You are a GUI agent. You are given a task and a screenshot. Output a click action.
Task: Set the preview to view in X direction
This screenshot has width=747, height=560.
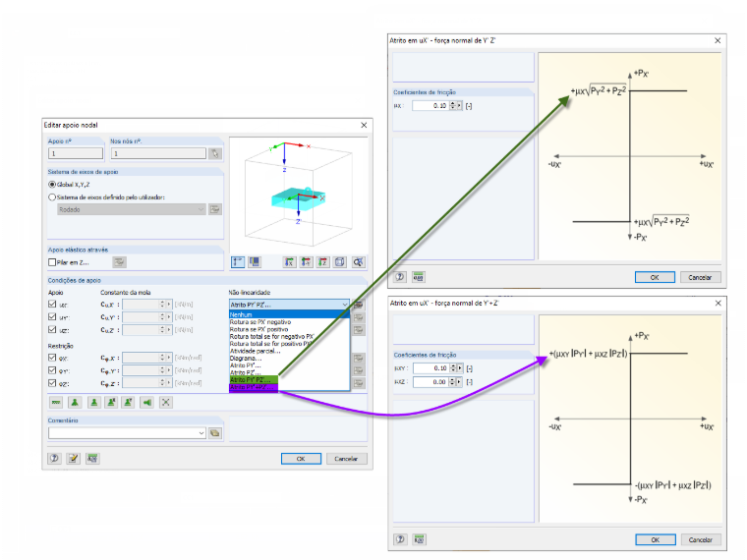pos(289,262)
